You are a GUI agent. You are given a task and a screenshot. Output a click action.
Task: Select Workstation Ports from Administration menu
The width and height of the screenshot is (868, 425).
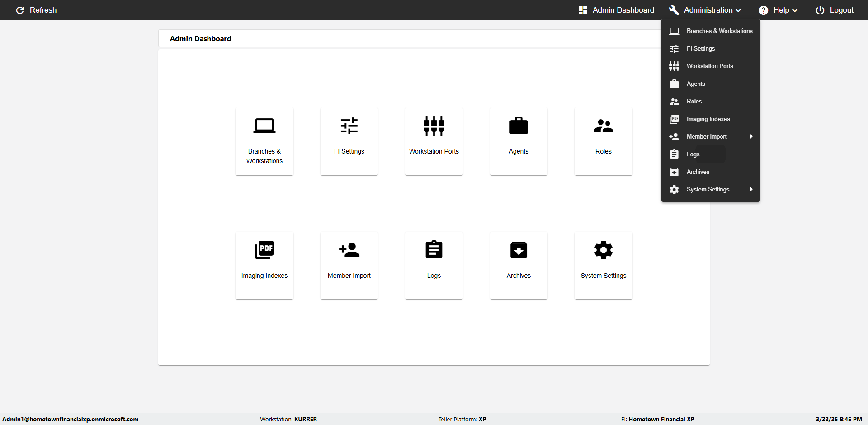click(711, 66)
